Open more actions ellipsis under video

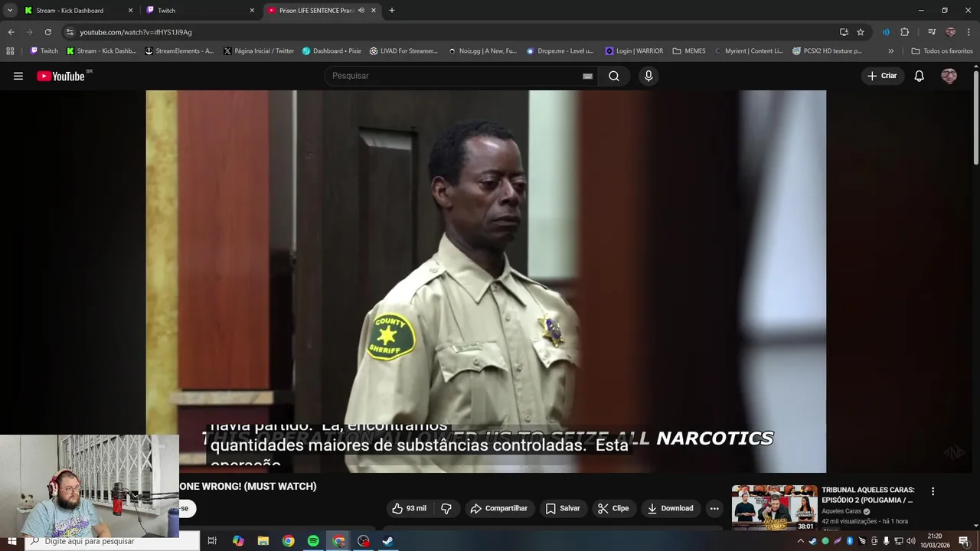[x=714, y=508]
